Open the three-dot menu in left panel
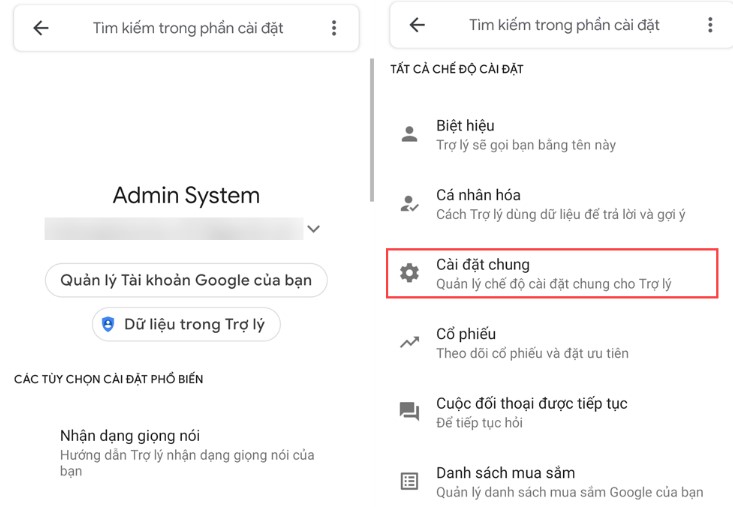The height and width of the screenshot is (507, 733). click(x=334, y=28)
